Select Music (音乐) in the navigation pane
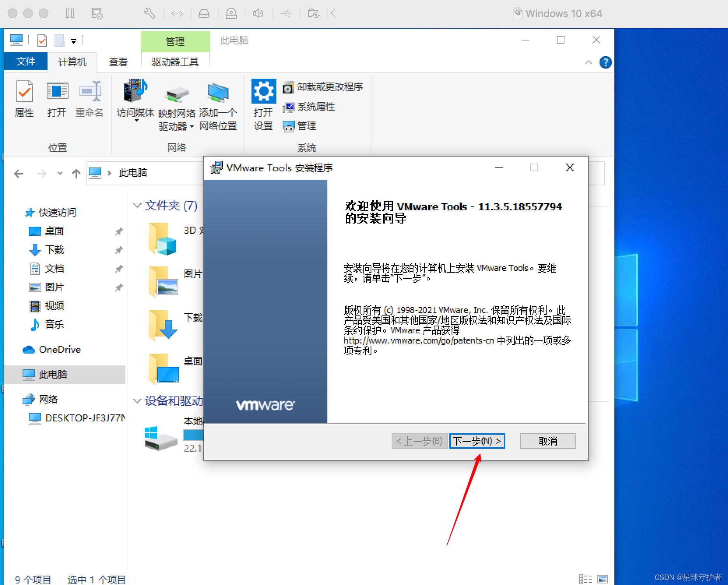Image resolution: width=728 pixels, height=585 pixels. point(46,324)
